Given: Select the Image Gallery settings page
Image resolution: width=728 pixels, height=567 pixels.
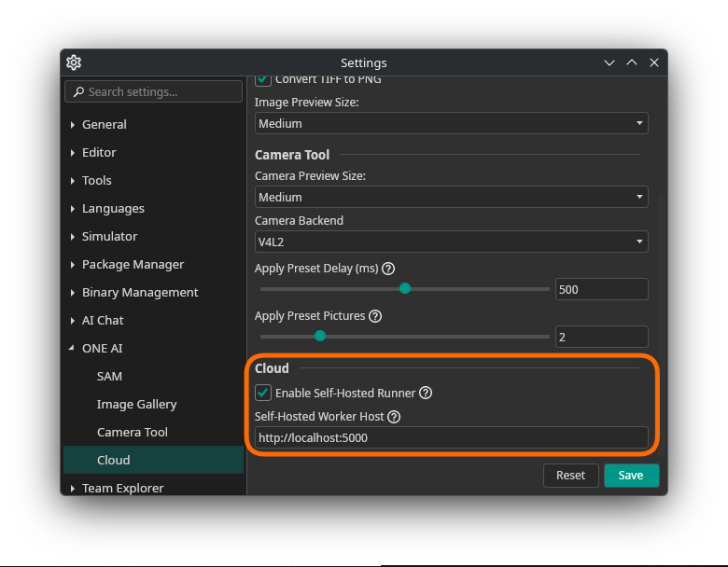Looking at the screenshot, I should (136, 405).
